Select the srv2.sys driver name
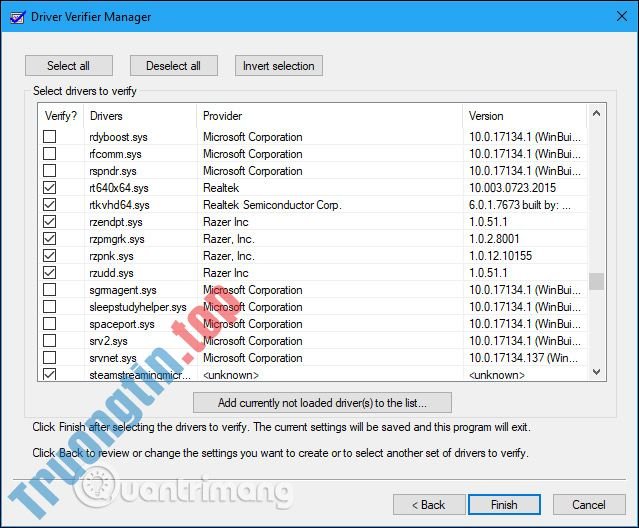Viewport: 639px width, 528px height. (x=108, y=341)
